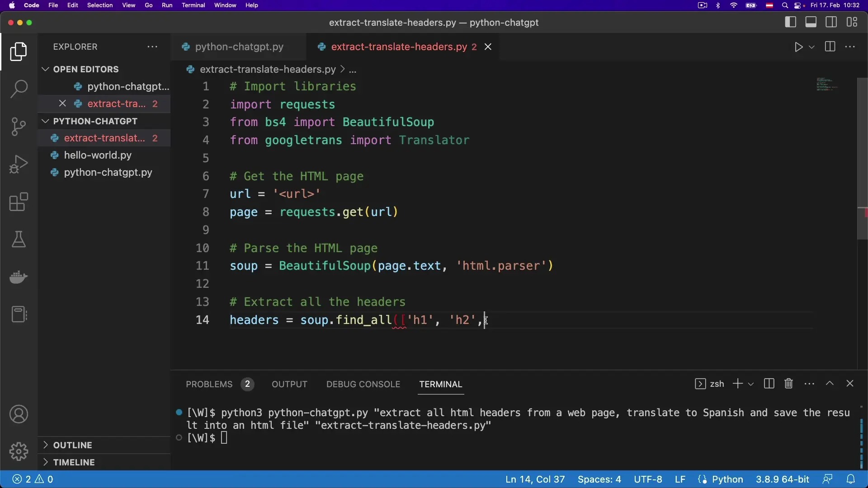
Task: Run the Python file with play button
Action: (799, 47)
